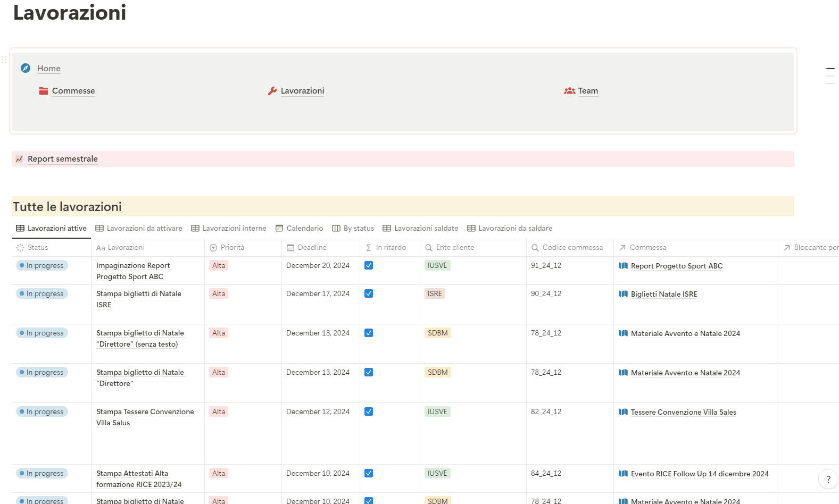This screenshot has height=504, width=839.
Task: Open Materiale Avvento e Natale 2024 for Direttore (senza testo)
Action: pyautogui.click(x=685, y=333)
